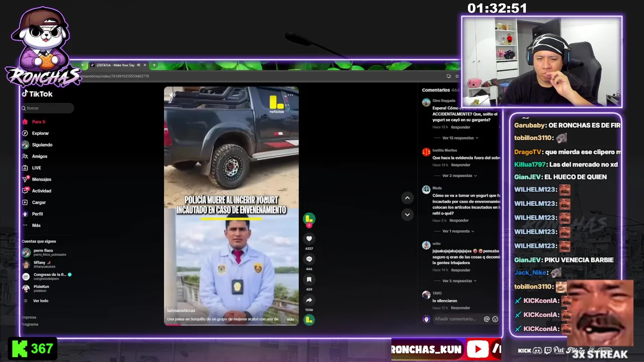Switch to the TikTok - Make Your Day tab
644x362 pixels.
click(x=115, y=65)
